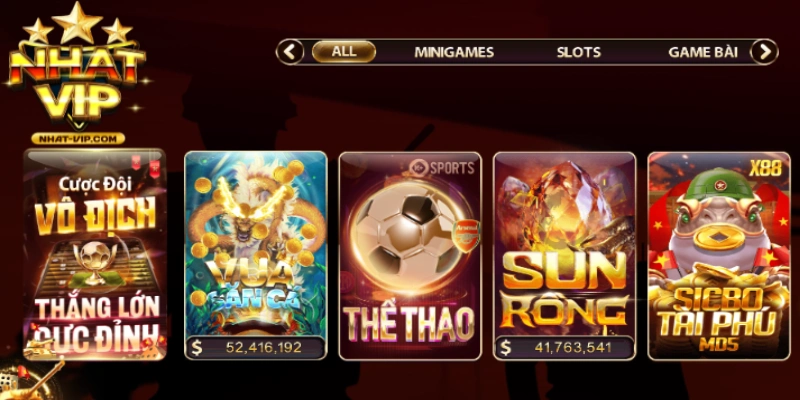The height and width of the screenshot is (400, 800).
Task: Go to previous category with left arrow
Action: pyautogui.click(x=290, y=52)
